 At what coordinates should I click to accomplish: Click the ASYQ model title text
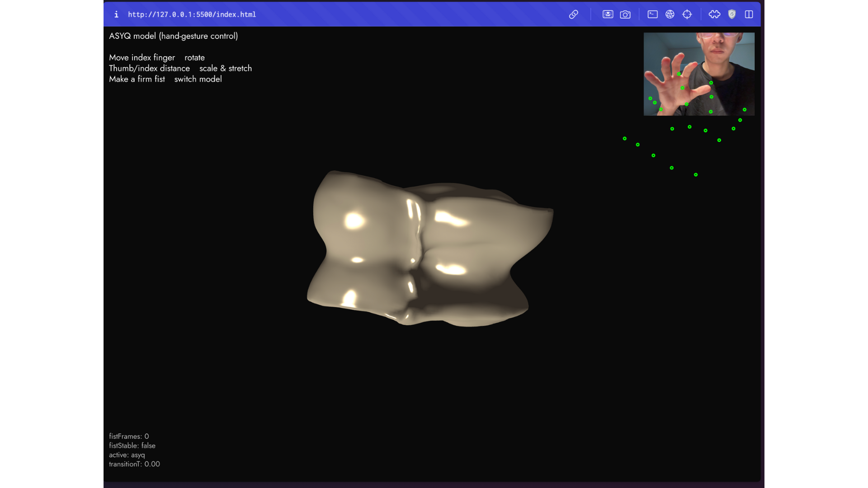click(x=173, y=36)
